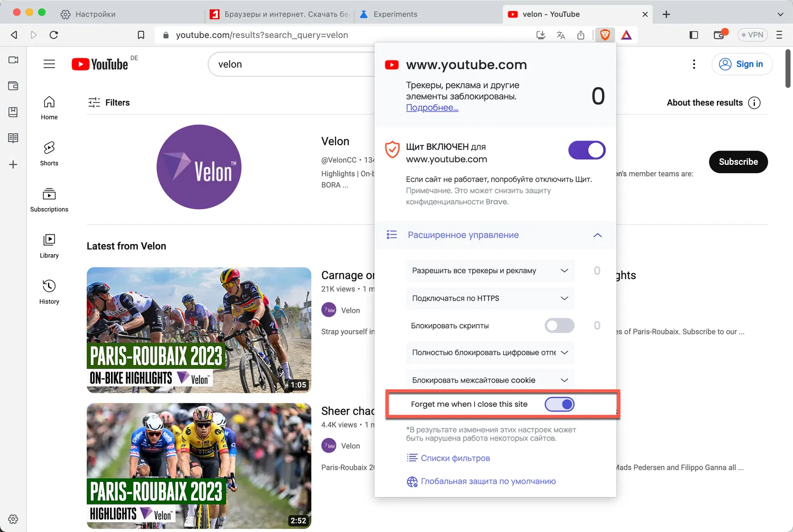
Task: Open the purple Velon channel avatar
Action: (x=199, y=167)
